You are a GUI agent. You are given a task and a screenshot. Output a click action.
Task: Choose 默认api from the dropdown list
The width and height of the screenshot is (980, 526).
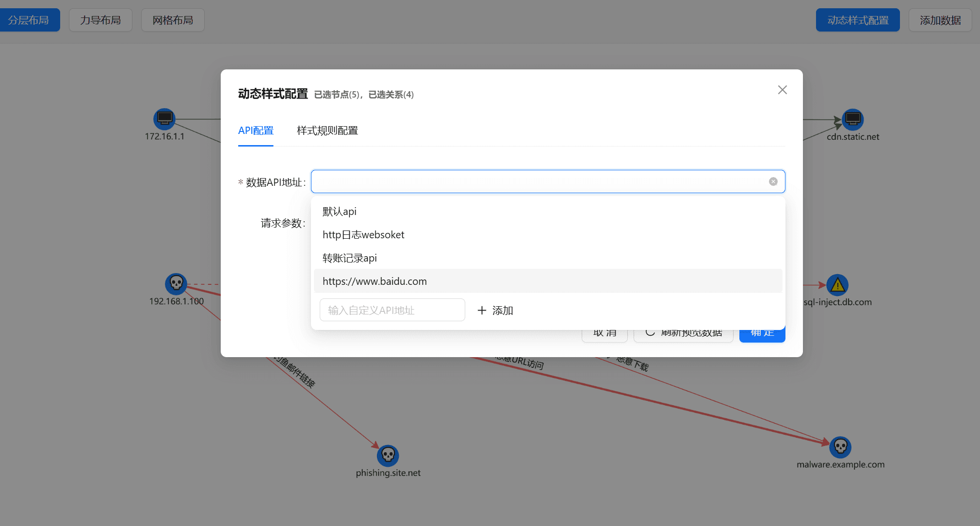tap(548, 212)
